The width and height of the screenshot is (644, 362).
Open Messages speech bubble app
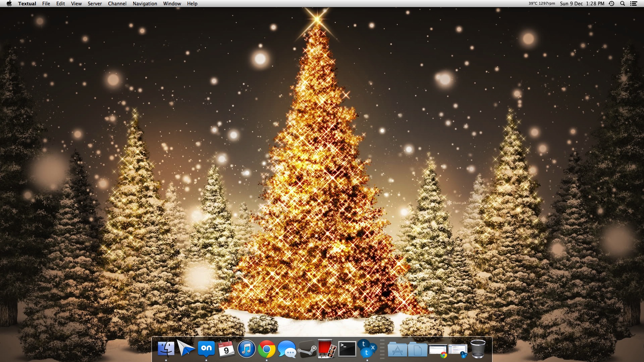tap(287, 349)
